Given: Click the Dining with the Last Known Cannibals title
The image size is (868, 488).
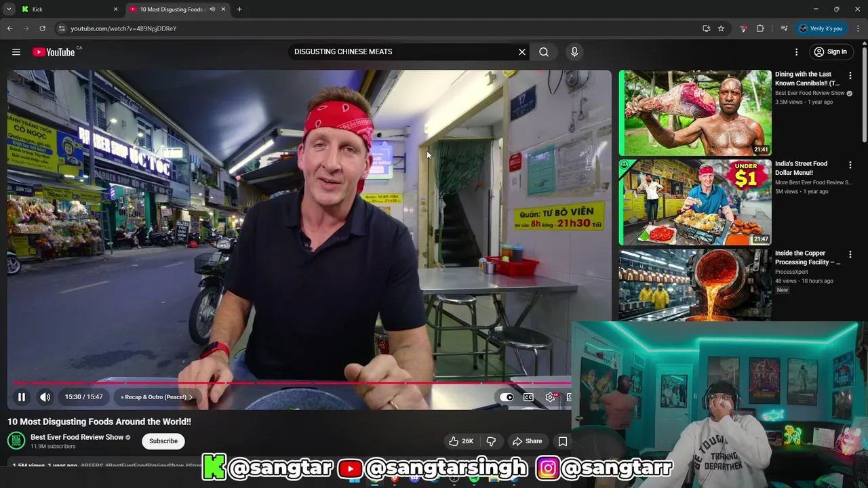Looking at the screenshot, I should [x=807, y=79].
